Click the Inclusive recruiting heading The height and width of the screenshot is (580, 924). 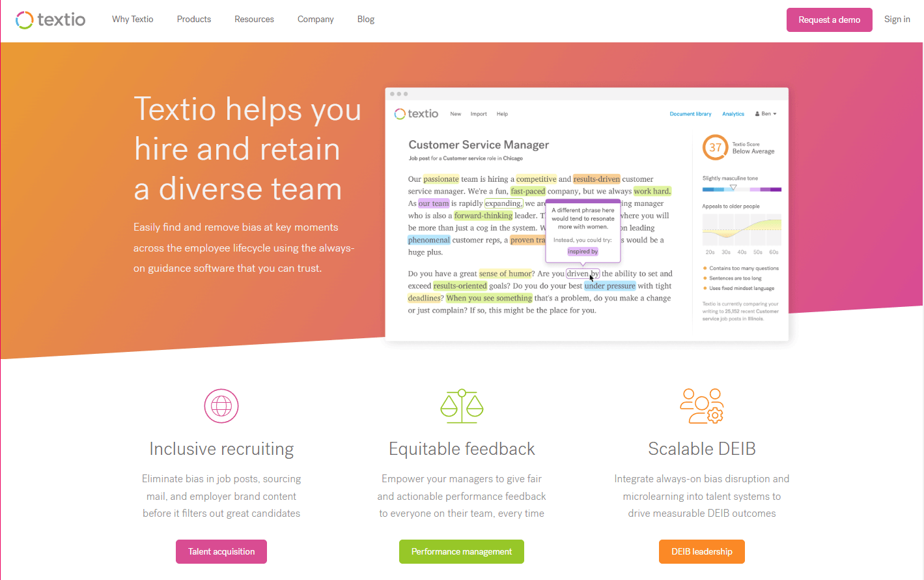pyautogui.click(x=221, y=449)
